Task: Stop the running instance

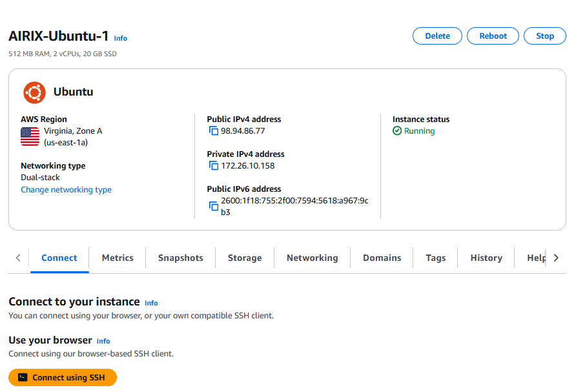Action: pos(544,36)
